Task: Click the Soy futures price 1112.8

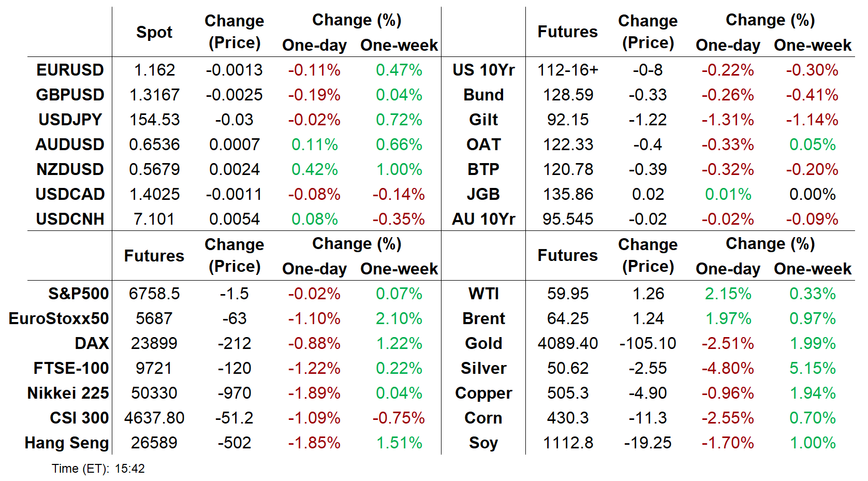Action: click(x=568, y=443)
